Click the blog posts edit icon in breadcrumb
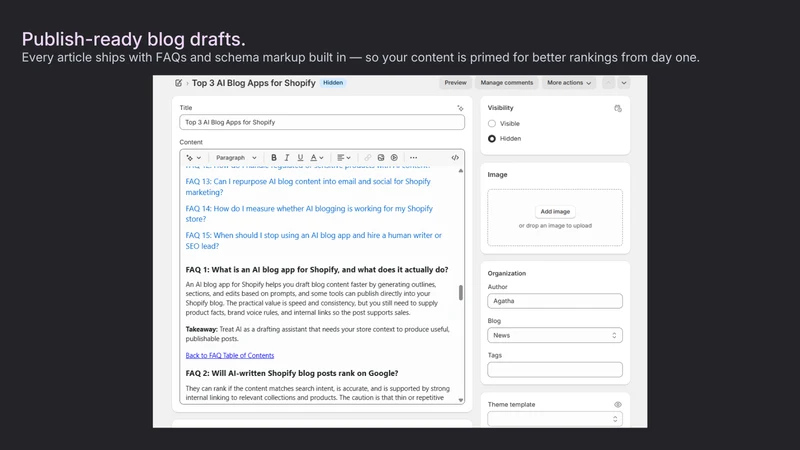The image size is (800, 450). (179, 83)
